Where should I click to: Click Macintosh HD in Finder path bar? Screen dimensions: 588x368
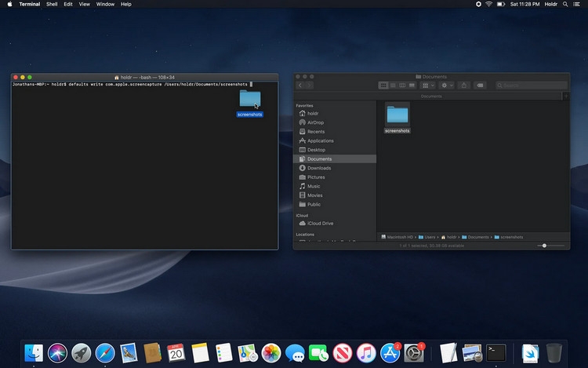tap(397, 237)
